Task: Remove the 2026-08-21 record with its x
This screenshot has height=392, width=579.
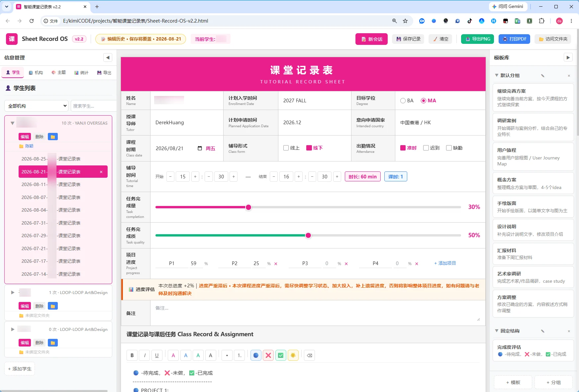Action: (101, 172)
